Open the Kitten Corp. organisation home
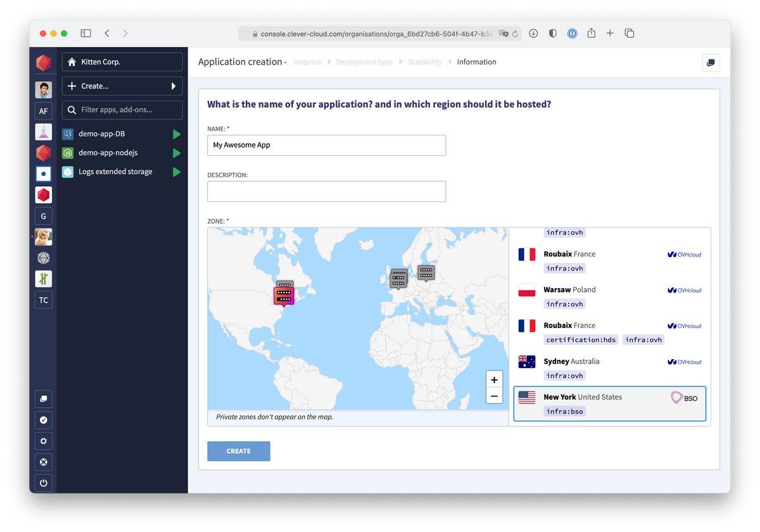Screen dimensions: 760x532 pyautogui.click(x=122, y=62)
